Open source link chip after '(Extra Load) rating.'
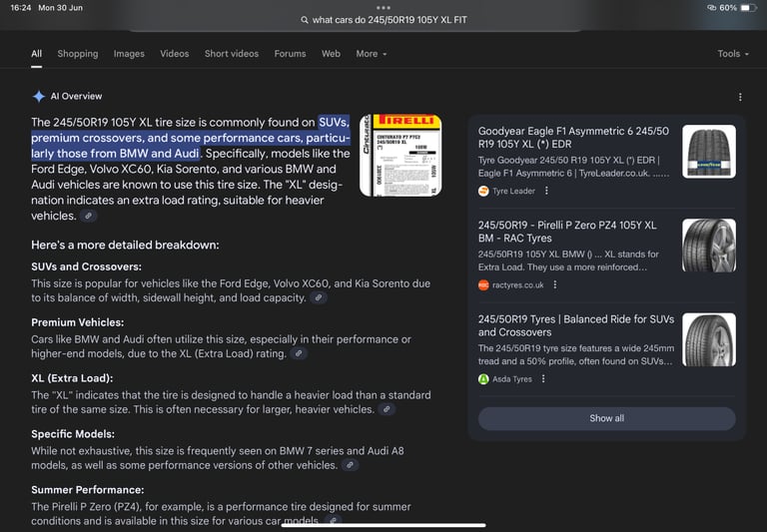The width and height of the screenshot is (767, 532). 299,353
